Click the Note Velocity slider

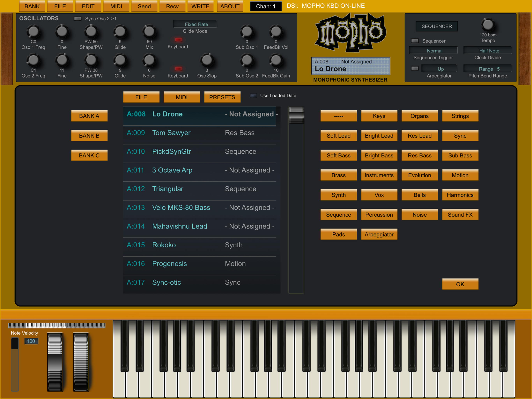15,364
